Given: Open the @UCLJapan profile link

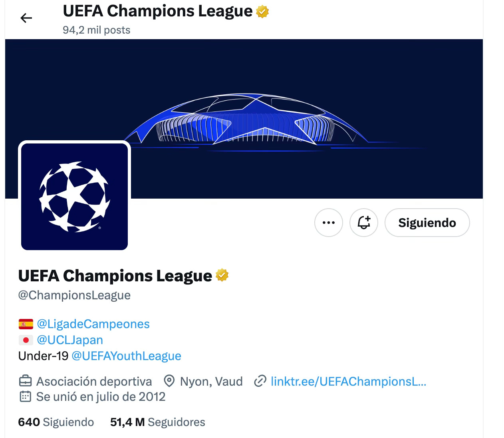Looking at the screenshot, I should (x=70, y=340).
